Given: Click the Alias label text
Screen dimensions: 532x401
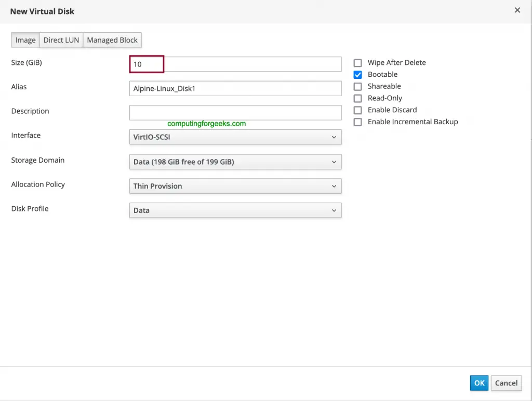Looking at the screenshot, I should coord(19,87).
